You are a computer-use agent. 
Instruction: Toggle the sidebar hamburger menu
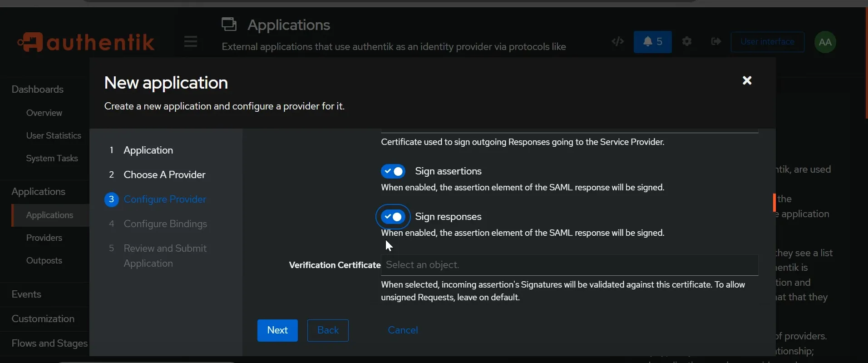[x=191, y=42]
